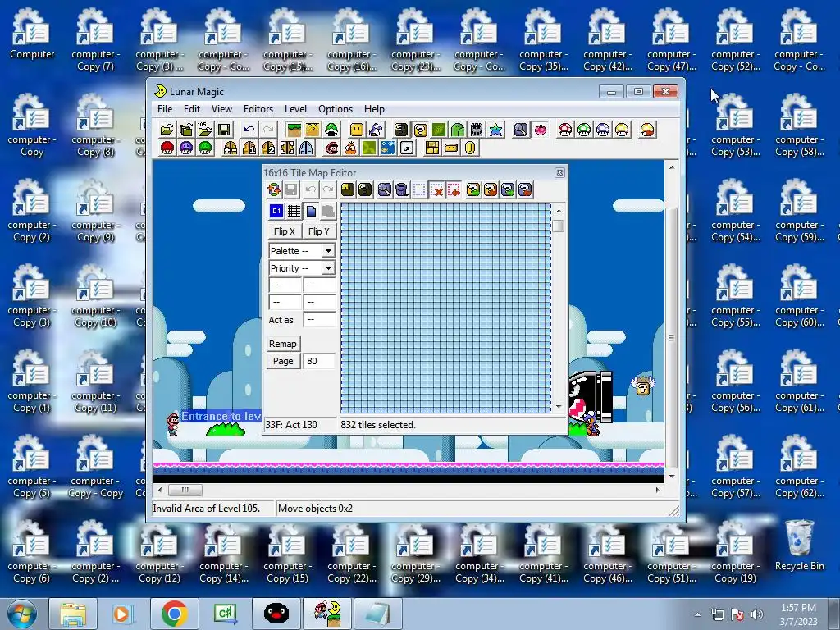Click the blue arched door icon

[306, 148]
